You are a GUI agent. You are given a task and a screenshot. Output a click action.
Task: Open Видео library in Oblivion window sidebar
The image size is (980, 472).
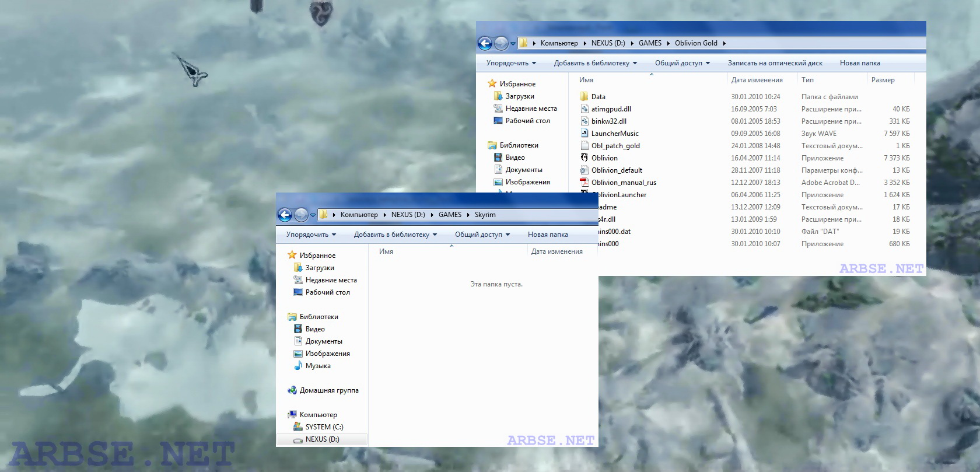pyautogui.click(x=509, y=158)
